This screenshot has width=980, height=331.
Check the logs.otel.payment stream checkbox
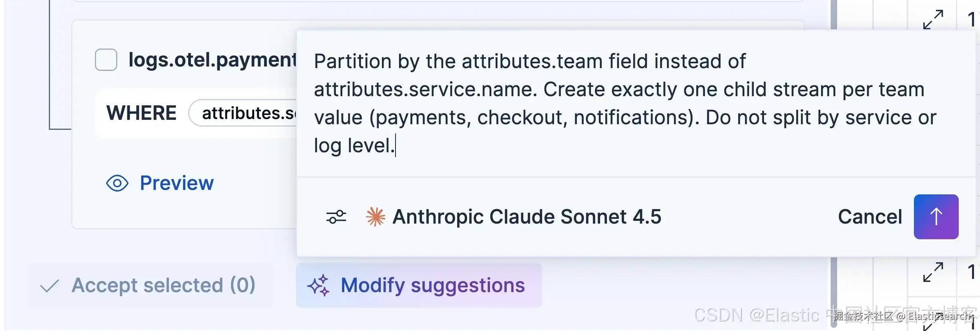tap(106, 60)
